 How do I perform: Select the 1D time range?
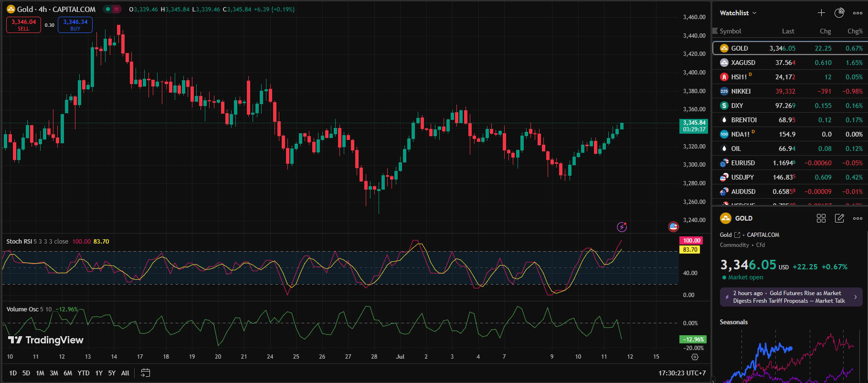13,373
